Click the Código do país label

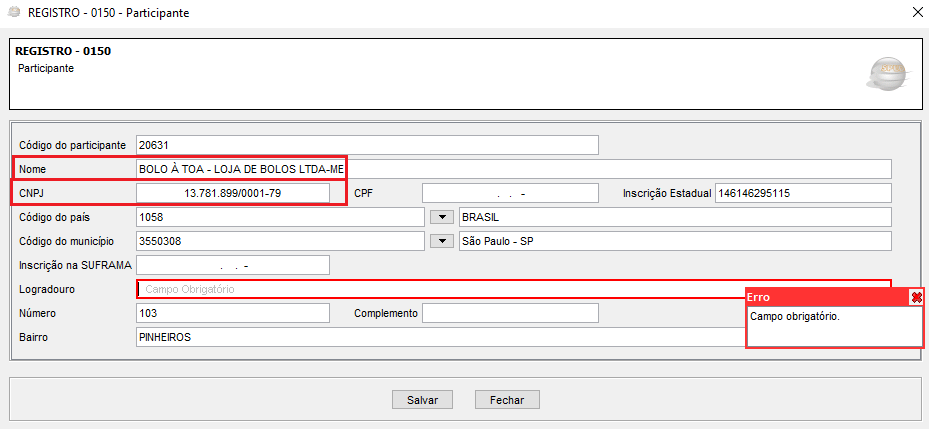(x=55, y=217)
